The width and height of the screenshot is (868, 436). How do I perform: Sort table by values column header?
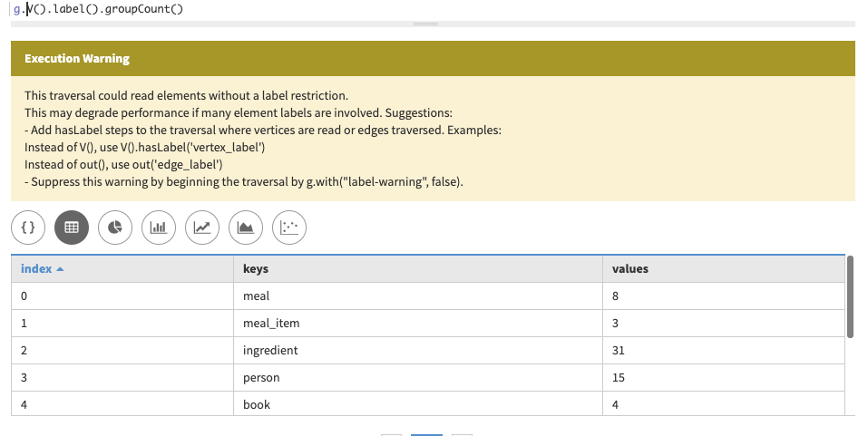(630, 269)
